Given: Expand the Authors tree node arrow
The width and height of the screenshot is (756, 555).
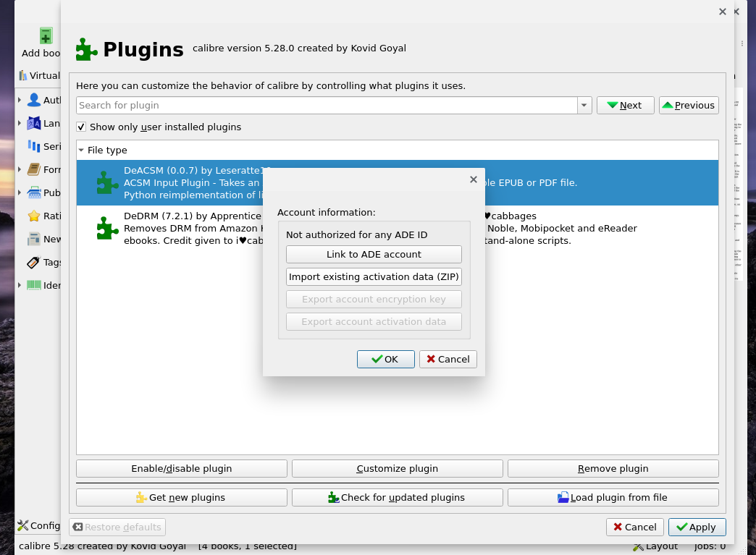Looking at the screenshot, I should pos(20,101).
